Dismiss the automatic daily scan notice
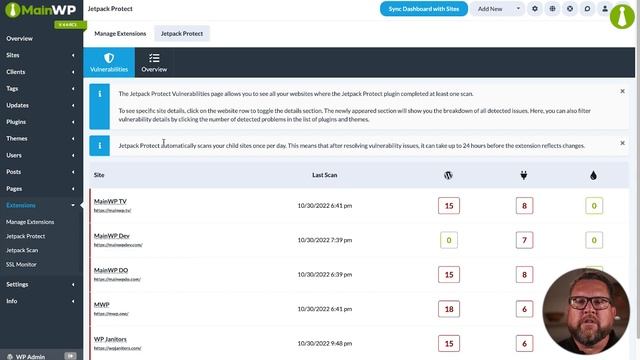Screen dimensions: 640x360 tap(622, 143)
